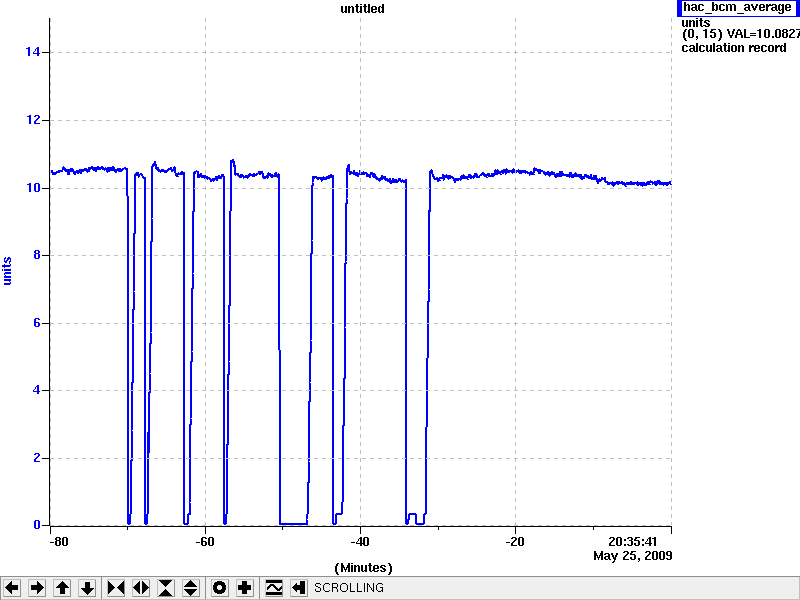Pan the plot right with right-arrow button
This screenshot has width=800, height=600.
click(x=37, y=588)
